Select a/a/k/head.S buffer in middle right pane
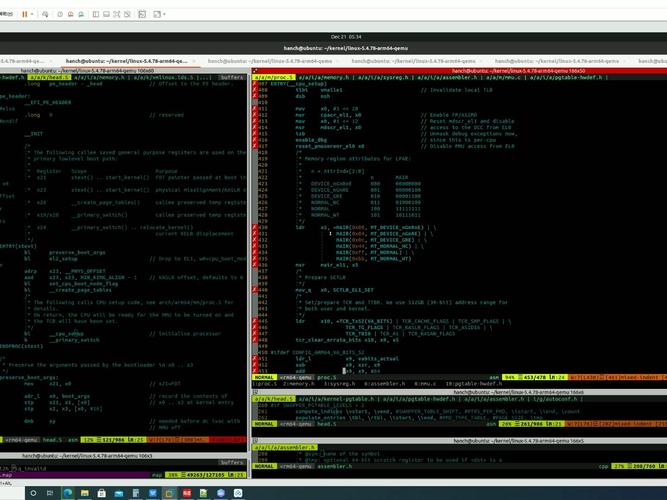Screen dimensions: 667x500 (x=274, y=399)
